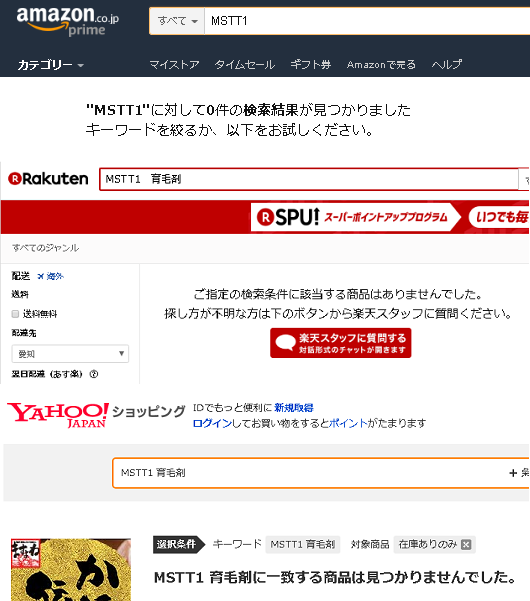The height and width of the screenshot is (601, 530).
Task: Click the 選択条件 label tag
Action: (x=179, y=544)
